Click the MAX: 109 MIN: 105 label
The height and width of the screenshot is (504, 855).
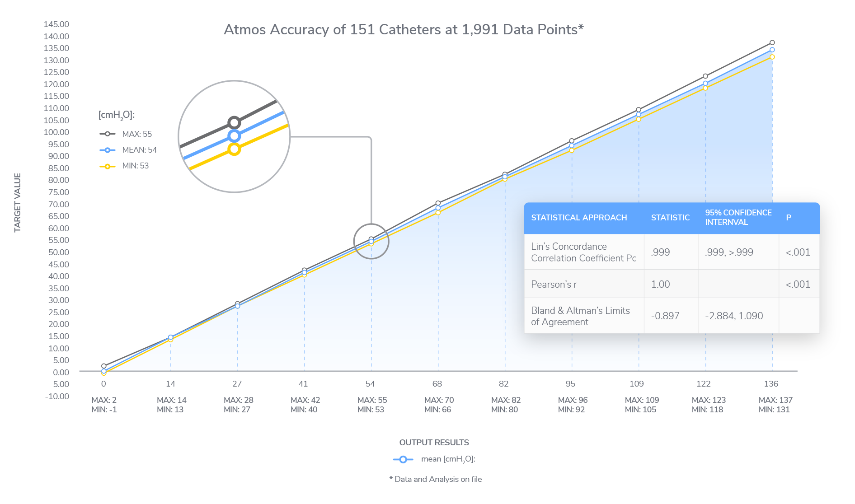[641, 405]
